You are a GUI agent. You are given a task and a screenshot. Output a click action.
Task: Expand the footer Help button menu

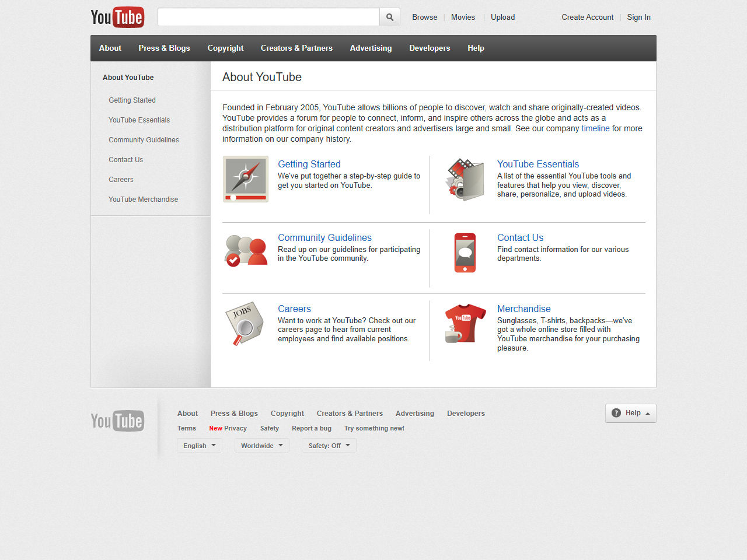click(631, 413)
